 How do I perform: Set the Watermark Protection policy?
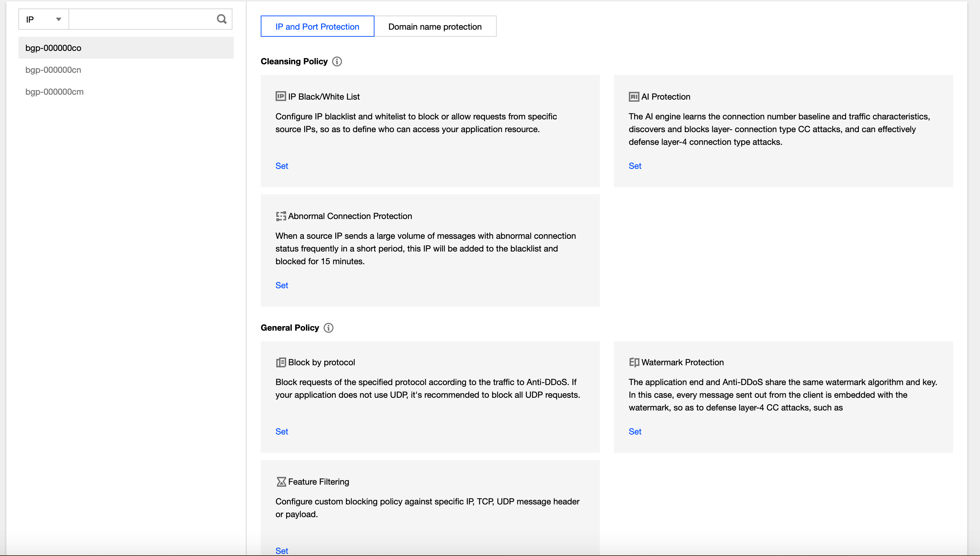[x=635, y=432]
